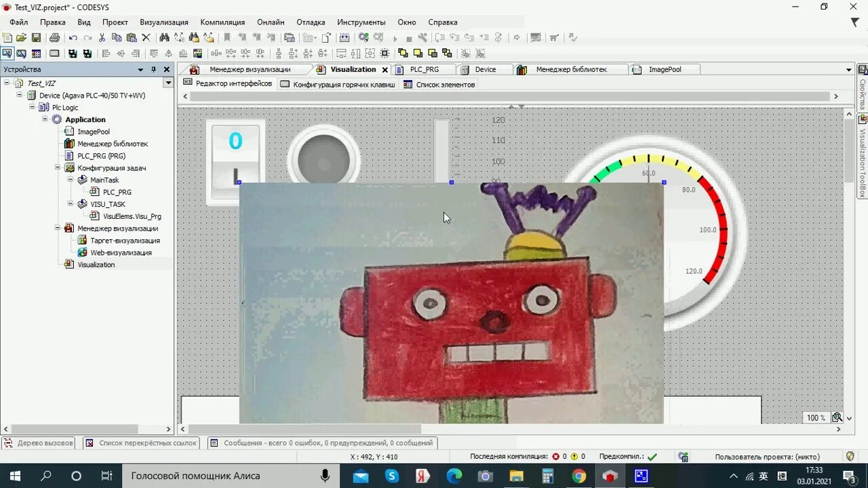The image size is (868, 488).
Task: Switch to the Менеджер библиотек tab
Action: pos(571,69)
